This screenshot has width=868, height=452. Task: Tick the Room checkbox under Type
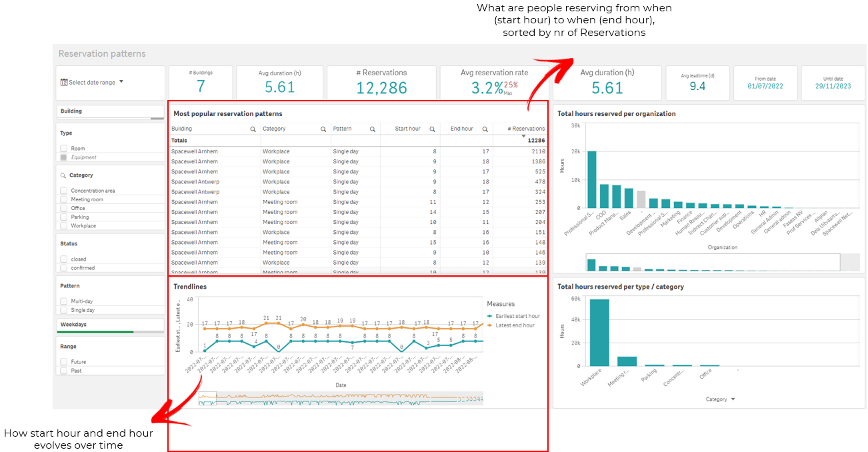click(x=63, y=149)
